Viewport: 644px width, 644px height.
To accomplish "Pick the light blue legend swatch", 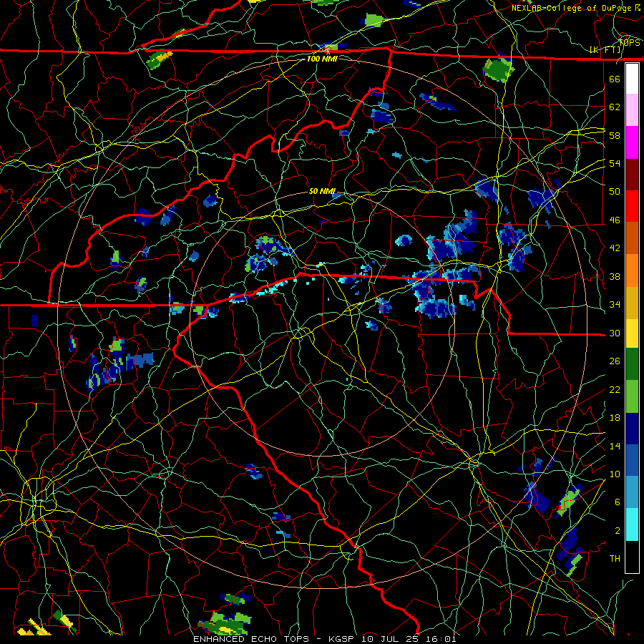I will coord(632,492).
